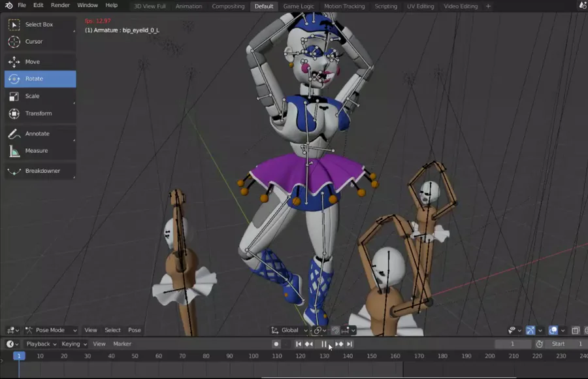
Task: Switch to the UV Editing workspace
Action: (x=420, y=7)
